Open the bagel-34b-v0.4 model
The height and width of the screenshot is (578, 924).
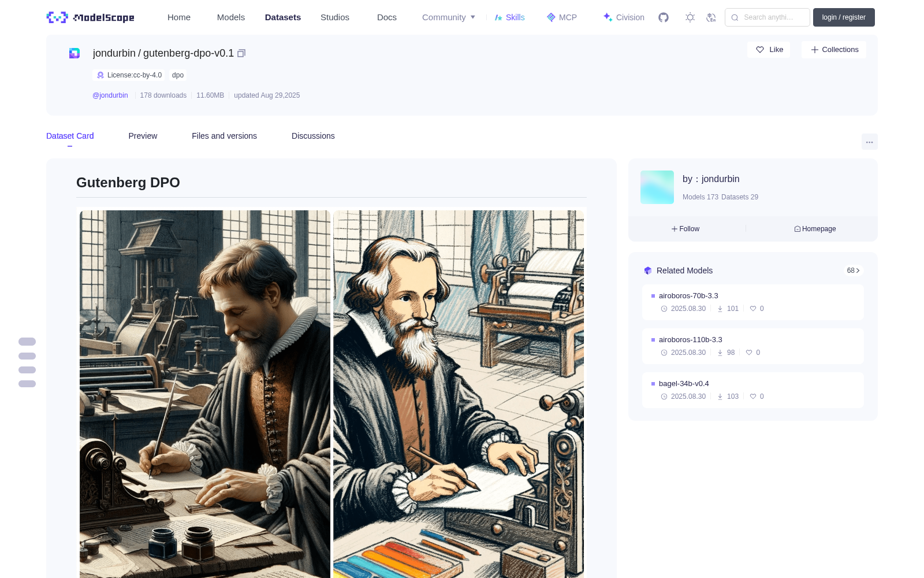click(x=684, y=383)
